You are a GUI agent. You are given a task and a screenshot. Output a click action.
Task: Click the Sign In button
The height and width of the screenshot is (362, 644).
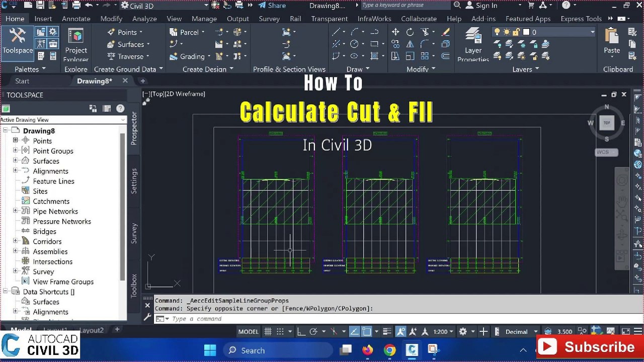coord(481,6)
